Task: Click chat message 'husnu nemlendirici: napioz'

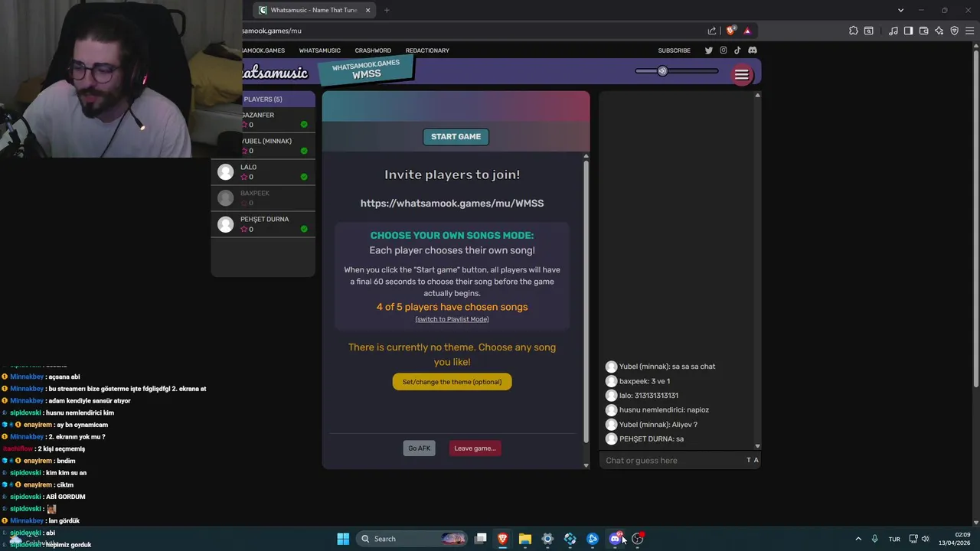Action: [664, 410]
